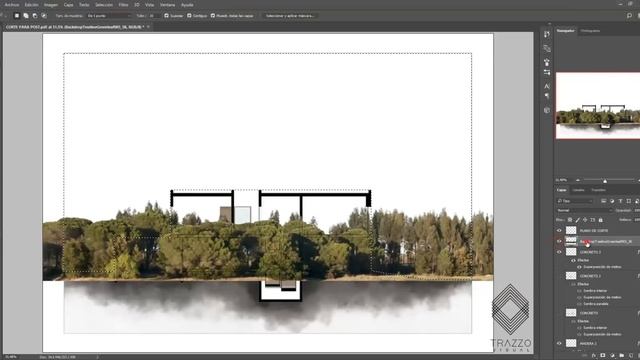Click the lock all padlock icon
This screenshot has height=360, width=640.
coord(600,220)
